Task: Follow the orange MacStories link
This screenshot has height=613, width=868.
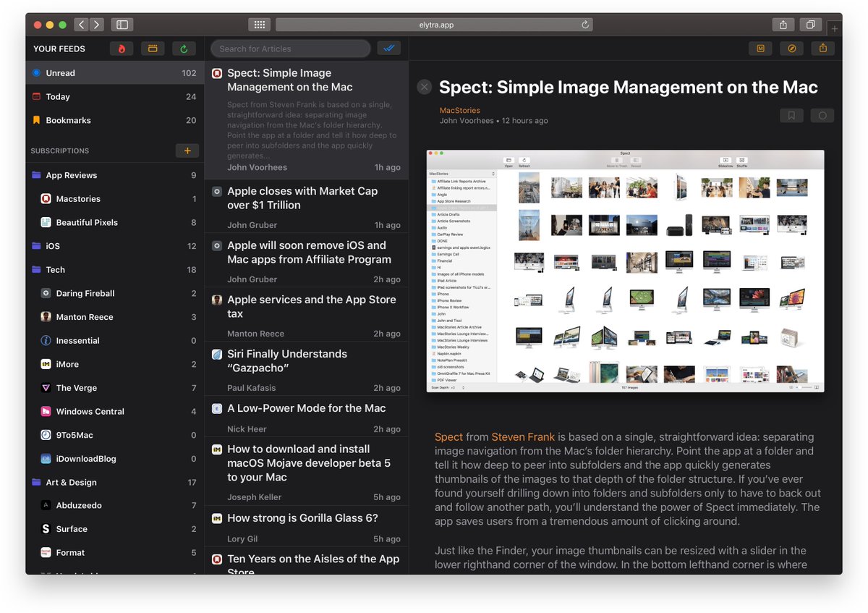Action: point(459,111)
